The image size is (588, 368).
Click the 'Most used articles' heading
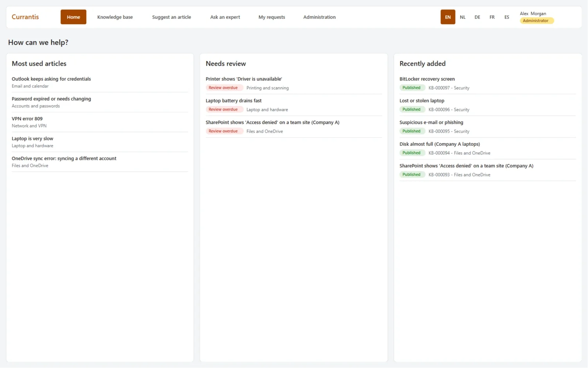click(x=39, y=64)
